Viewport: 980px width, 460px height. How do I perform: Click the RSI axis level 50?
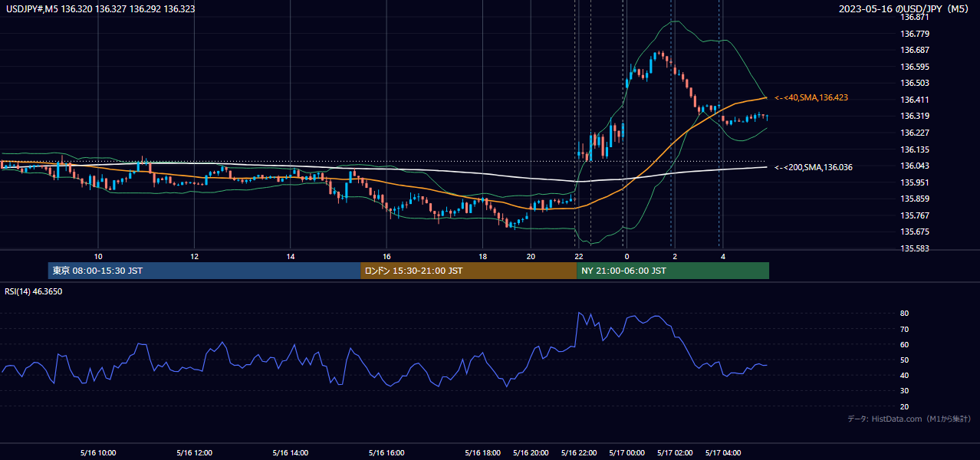(905, 360)
